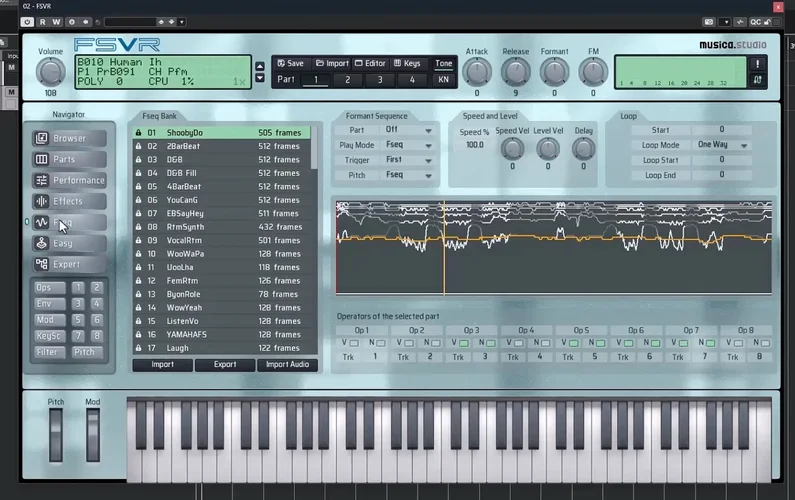Image resolution: width=795 pixels, height=500 pixels.
Task: Click the preset up arrow beside the LCD
Action: [x=260, y=66]
